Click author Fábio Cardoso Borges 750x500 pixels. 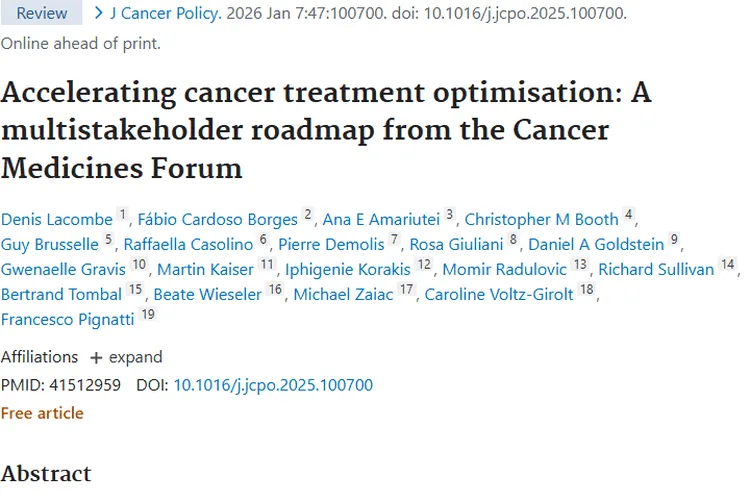point(217,219)
